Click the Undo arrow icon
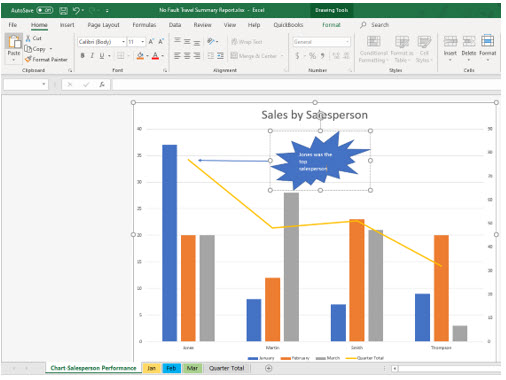 point(76,11)
